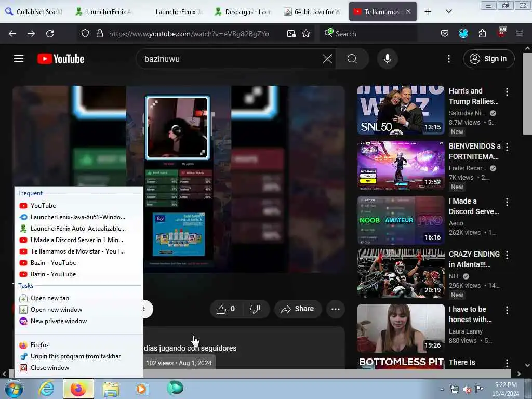
Task: Open YouTube settings three-dot menu
Action: [448, 59]
